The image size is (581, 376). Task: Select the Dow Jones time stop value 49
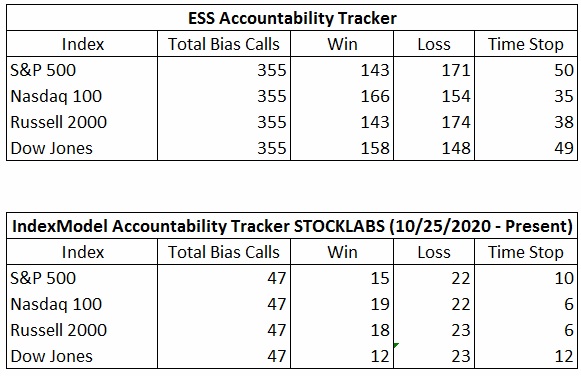coord(564,148)
